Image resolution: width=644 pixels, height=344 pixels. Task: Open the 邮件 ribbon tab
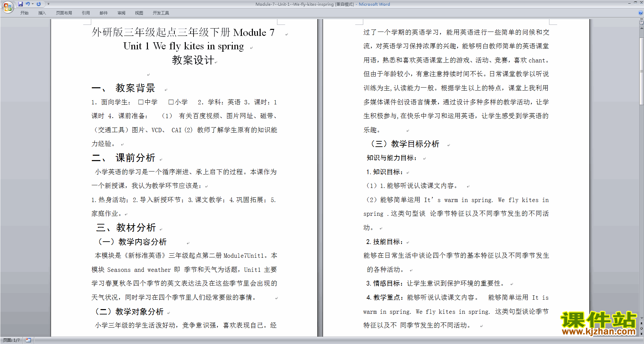click(x=104, y=13)
